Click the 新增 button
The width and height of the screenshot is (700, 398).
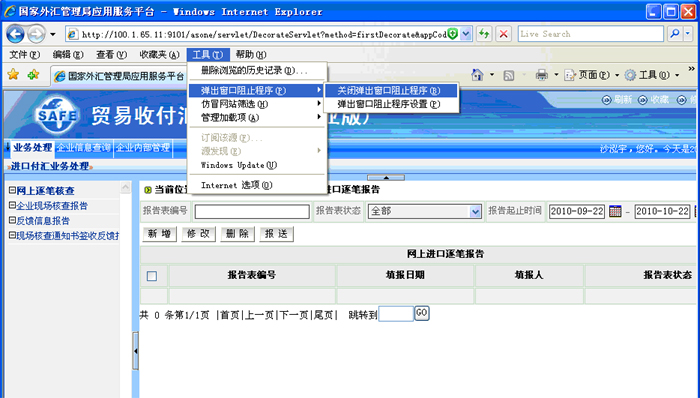tap(159, 234)
